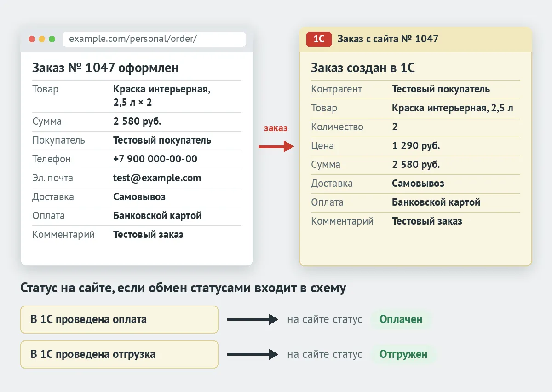Click 'Банковской картой' in the site order window

157,216
